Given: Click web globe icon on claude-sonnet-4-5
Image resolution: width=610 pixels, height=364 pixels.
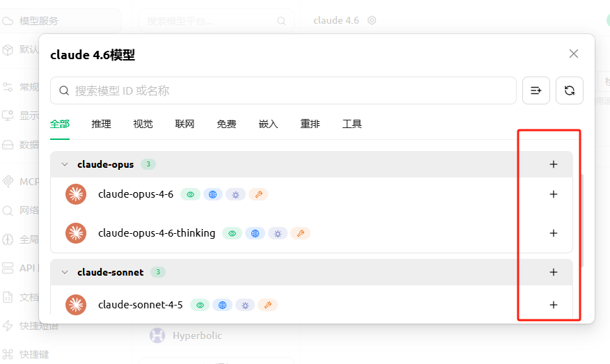Looking at the screenshot, I should pos(223,305).
